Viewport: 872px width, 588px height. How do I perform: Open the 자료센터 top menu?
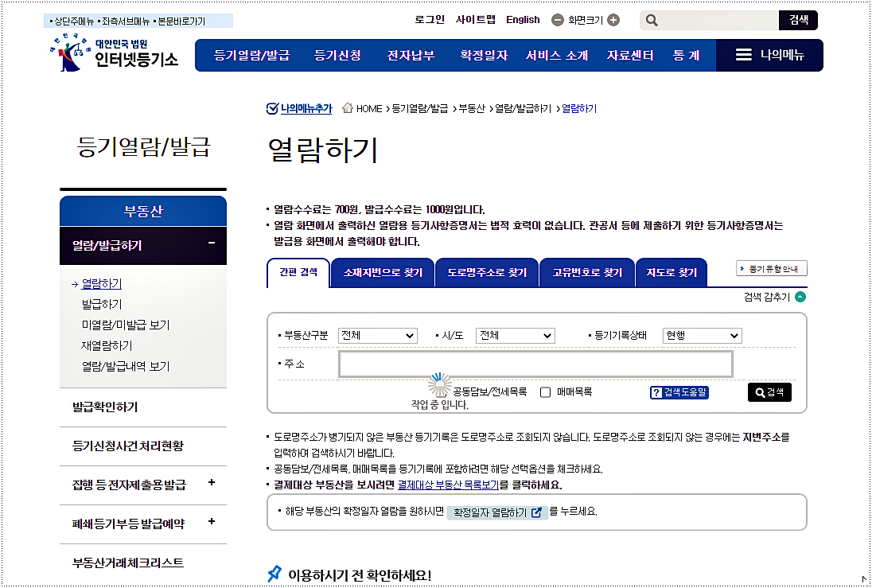coord(630,55)
